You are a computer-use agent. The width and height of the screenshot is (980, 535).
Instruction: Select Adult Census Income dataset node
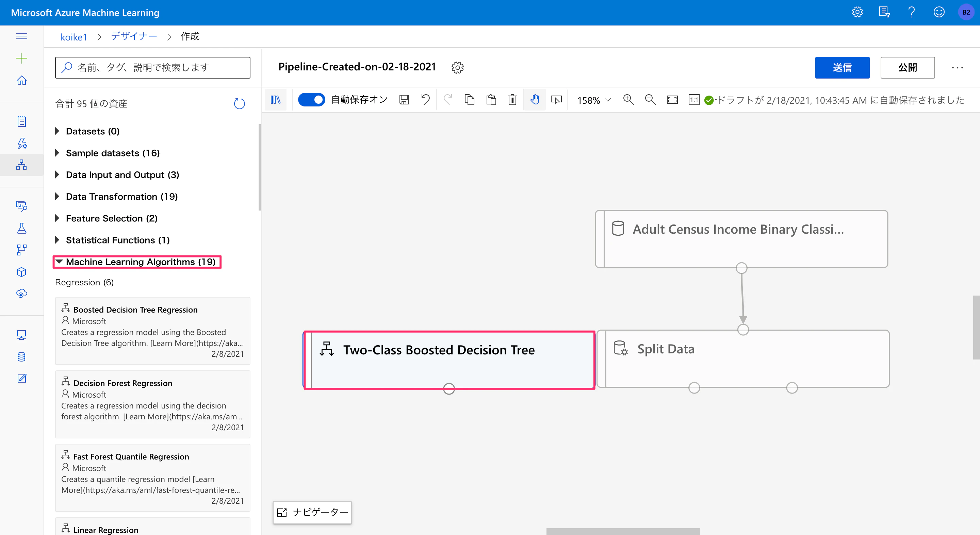[x=741, y=239]
